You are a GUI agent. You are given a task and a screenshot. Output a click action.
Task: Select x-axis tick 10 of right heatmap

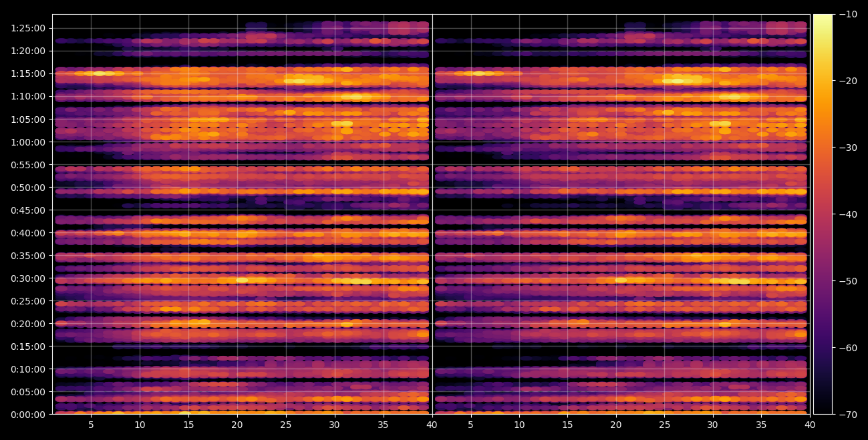click(x=519, y=425)
